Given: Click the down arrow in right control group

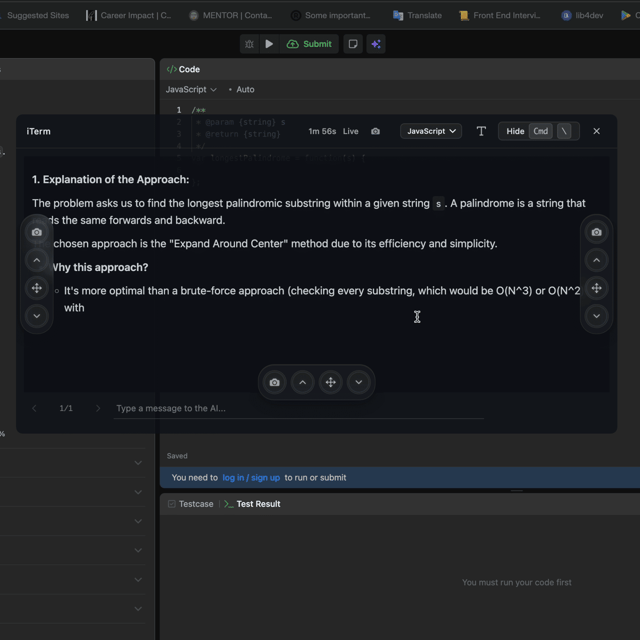Looking at the screenshot, I should (x=596, y=316).
